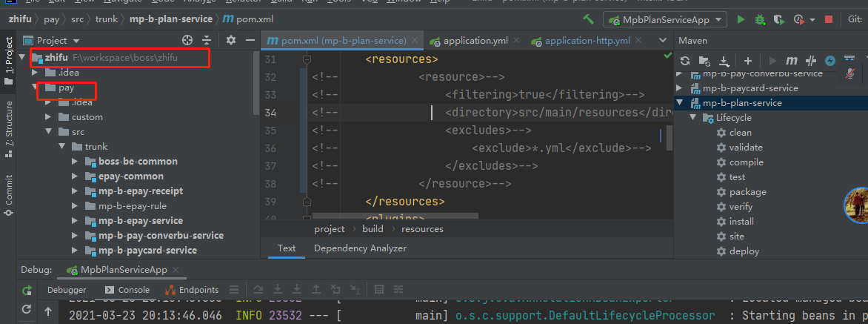Screen dimensions: 868x324
Task: Open the debug layout hamburger menu
Action: 234,290
